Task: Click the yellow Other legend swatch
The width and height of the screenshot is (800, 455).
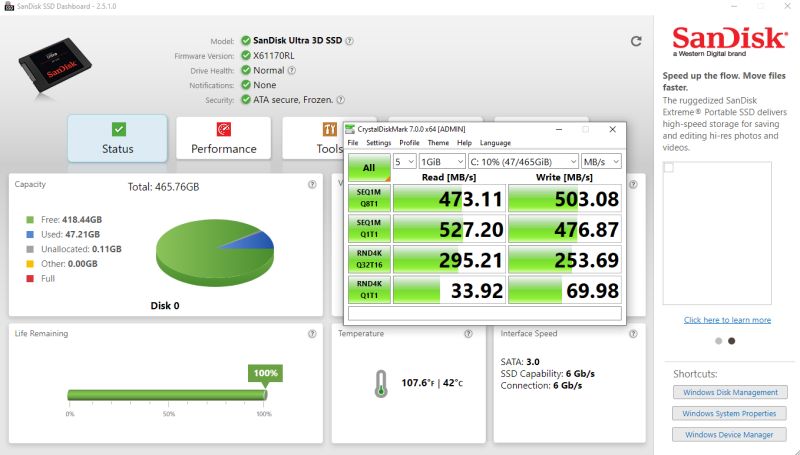Action: [x=30, y=264]
